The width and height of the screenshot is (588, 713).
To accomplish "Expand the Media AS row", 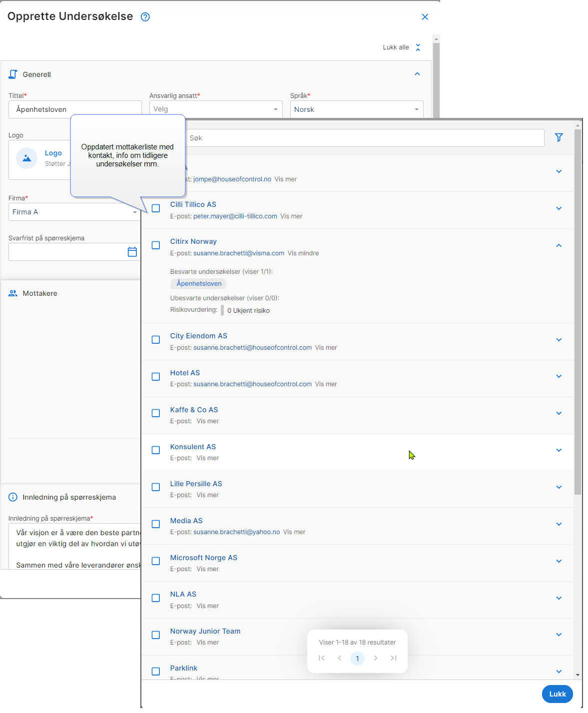I will [x=559, y=524].
